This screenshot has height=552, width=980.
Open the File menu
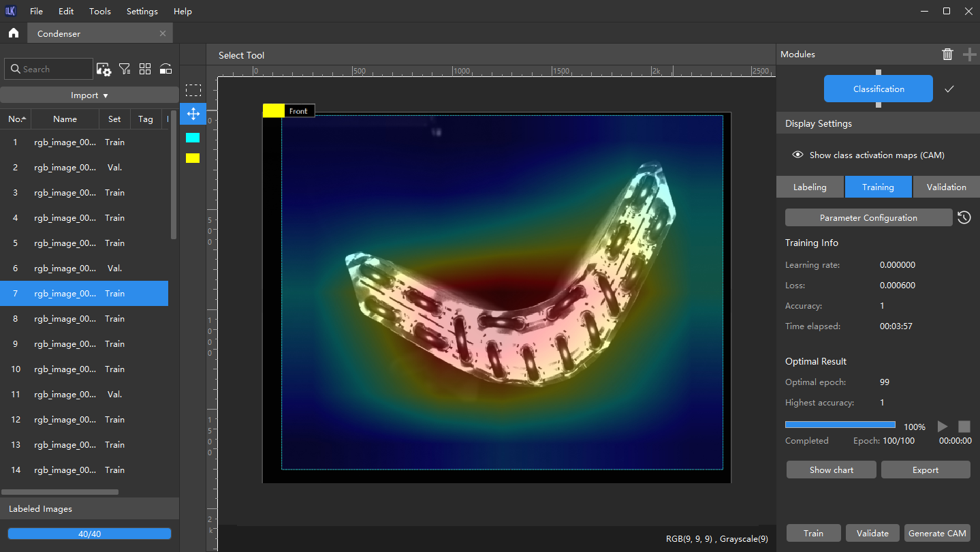point(36,12)
